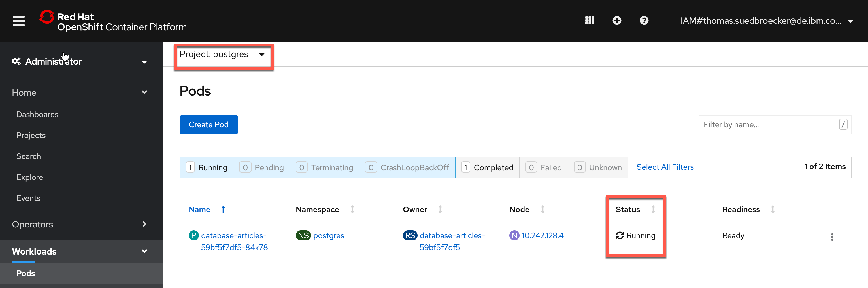Click the Filter by name field
Image resolution: width=868 pixels, height=288 pixels.
[775, 124]
